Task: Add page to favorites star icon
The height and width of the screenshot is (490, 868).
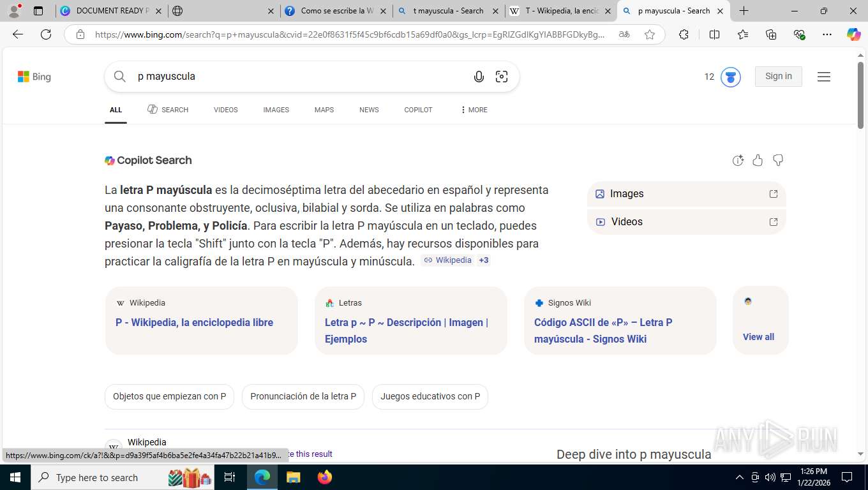Action: tap(650, 34)
